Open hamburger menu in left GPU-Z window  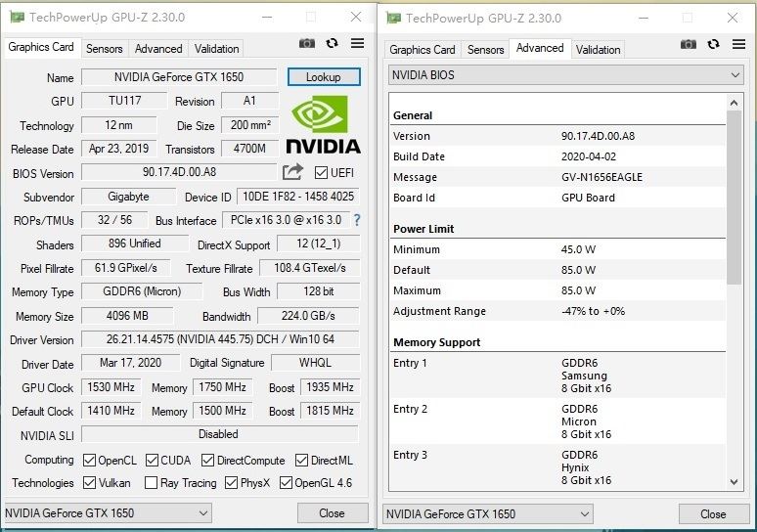(357, 43)
